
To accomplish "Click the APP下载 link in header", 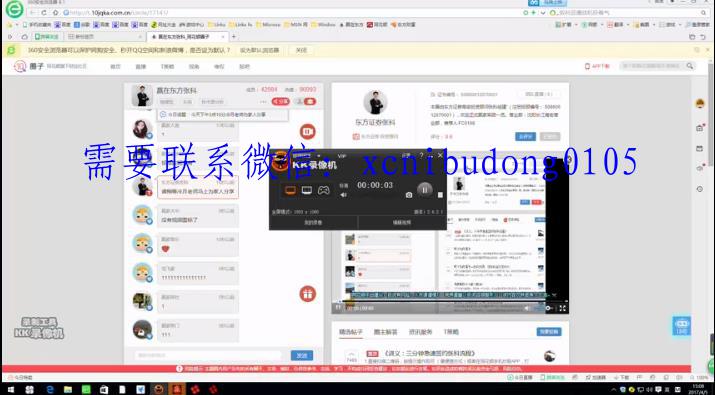I will [x=597, y=66].
